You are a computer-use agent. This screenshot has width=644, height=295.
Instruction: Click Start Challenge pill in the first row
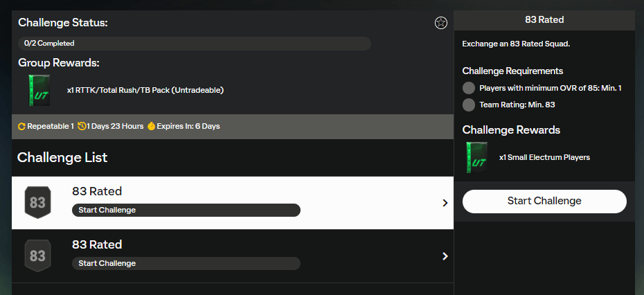186,210
